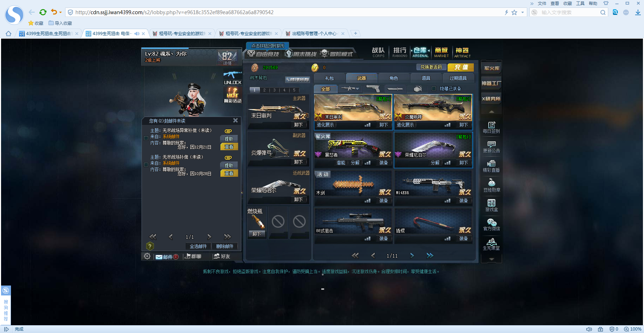644x333 pixels.
Task: Filter inventory by pistol icon
Action: click(373, 89)
